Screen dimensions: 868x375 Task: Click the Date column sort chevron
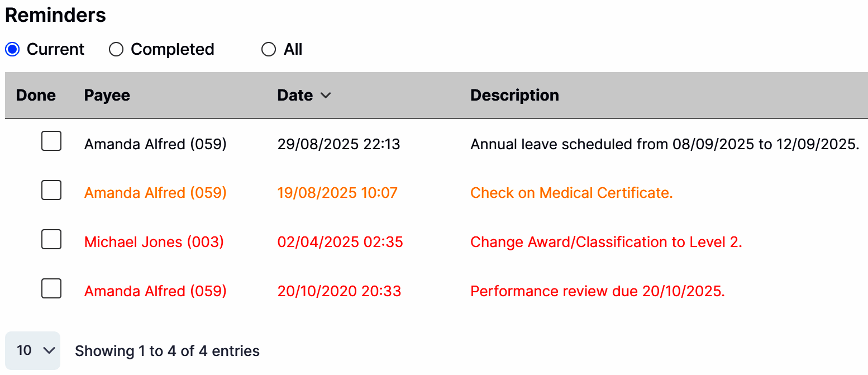(x=326, y=96)
